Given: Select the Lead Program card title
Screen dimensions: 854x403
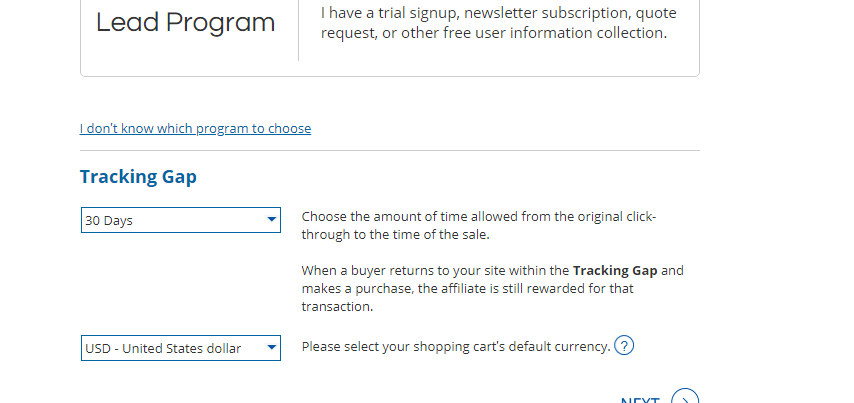Looking at the screenshot, I should [x=185, y=23].
